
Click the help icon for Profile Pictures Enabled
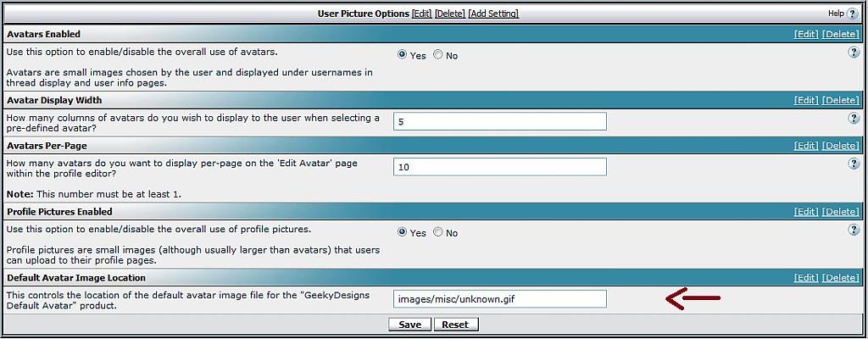pos(854,230)
